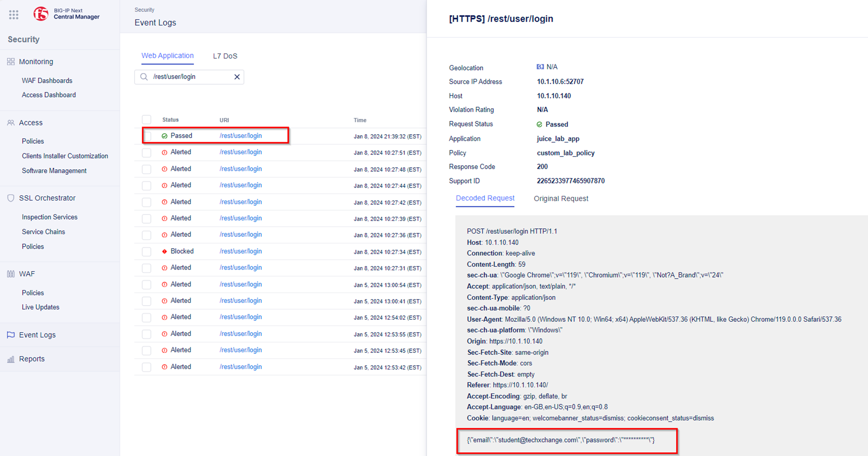Click the SSL Orchestrator shield icon

click(11, 198)
